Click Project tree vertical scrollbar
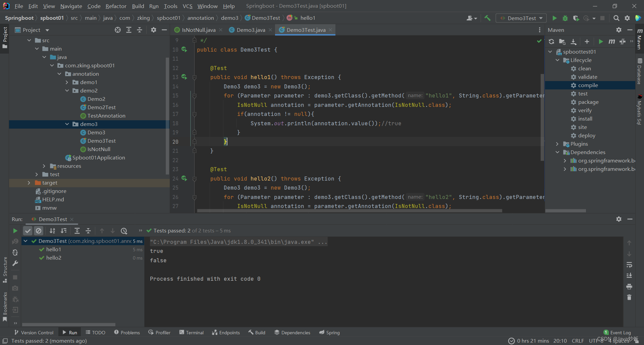644x345 pixels. 167,116
